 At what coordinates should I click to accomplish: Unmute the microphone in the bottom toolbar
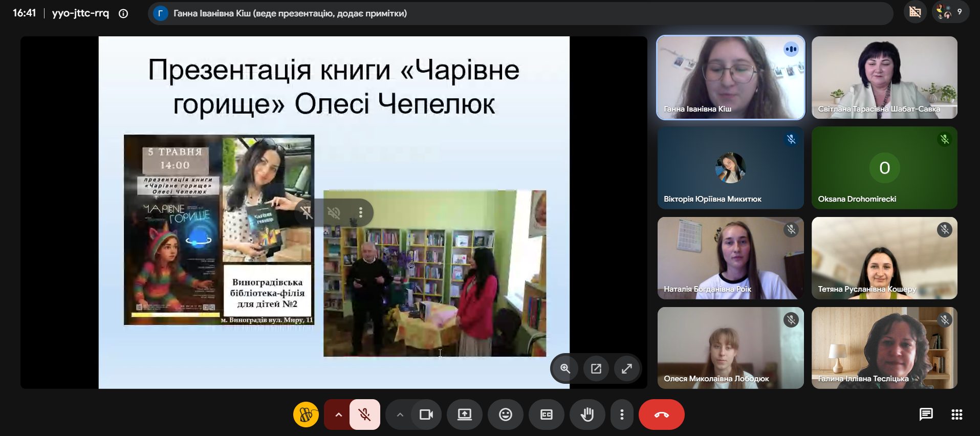pos(364,415)
